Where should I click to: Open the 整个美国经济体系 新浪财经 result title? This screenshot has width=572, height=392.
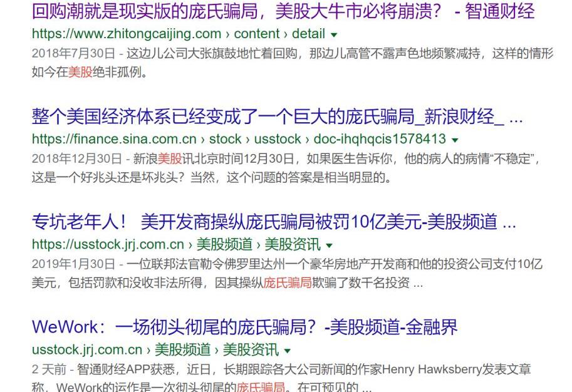276,116
